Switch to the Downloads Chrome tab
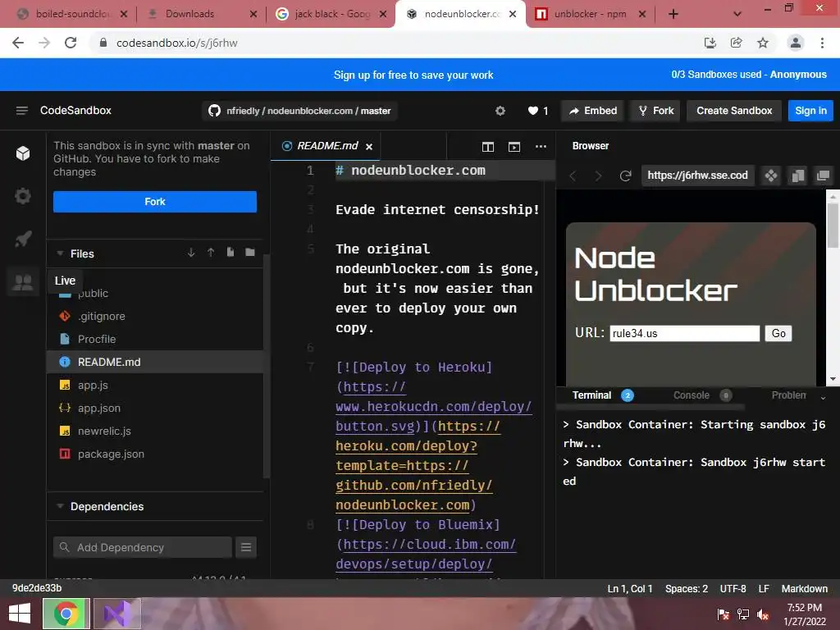The height and width of the screenshot is (630, 840). 202,14
